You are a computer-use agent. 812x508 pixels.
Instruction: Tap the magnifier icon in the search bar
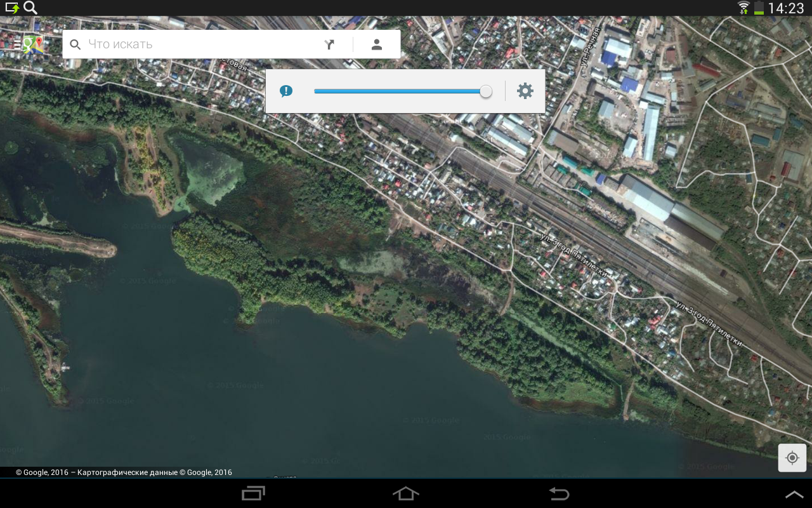coord(75,44)
